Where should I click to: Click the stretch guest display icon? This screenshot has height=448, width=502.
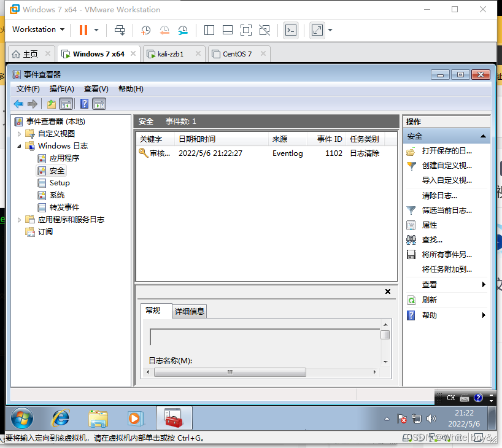[x=317, y=30]
